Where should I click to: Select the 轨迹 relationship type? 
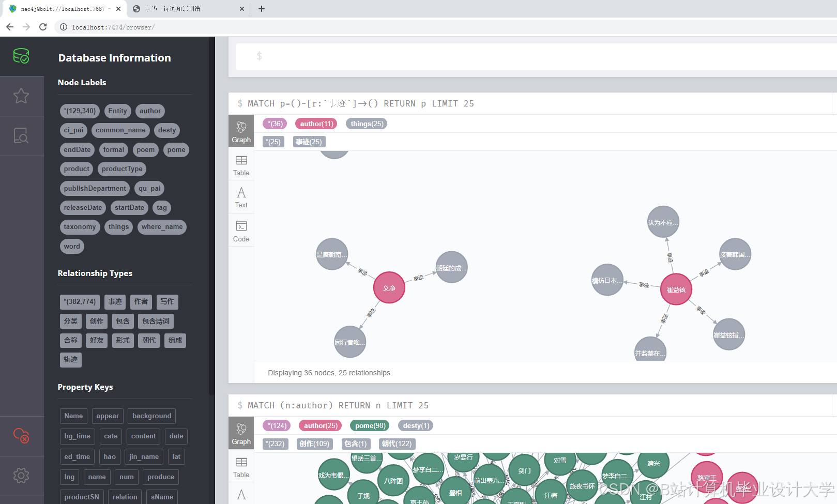[71, 360]
